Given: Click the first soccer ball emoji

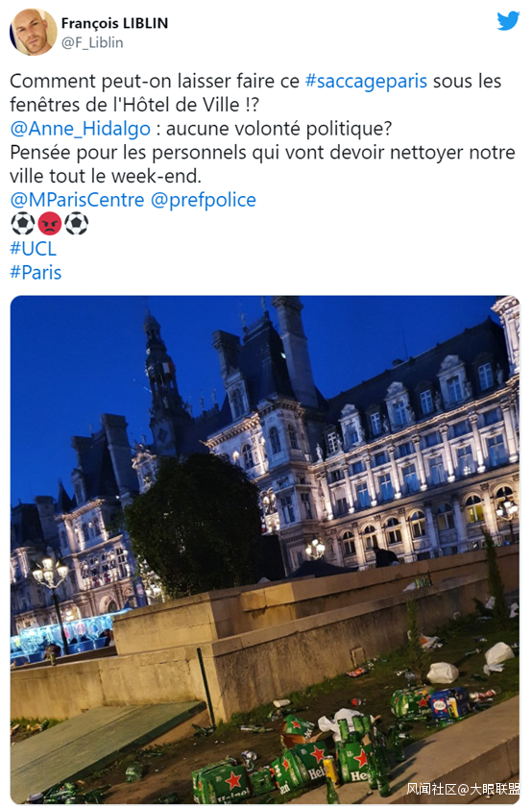Looking at the screenshot, I should 23,224.
